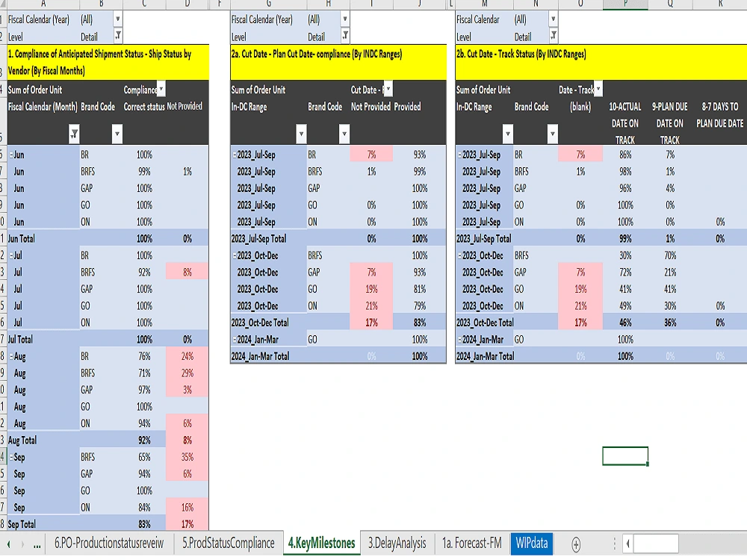
Task: Collapse 2023_Jul-Sep group in table 2a
Action: [x=235, y=155]
